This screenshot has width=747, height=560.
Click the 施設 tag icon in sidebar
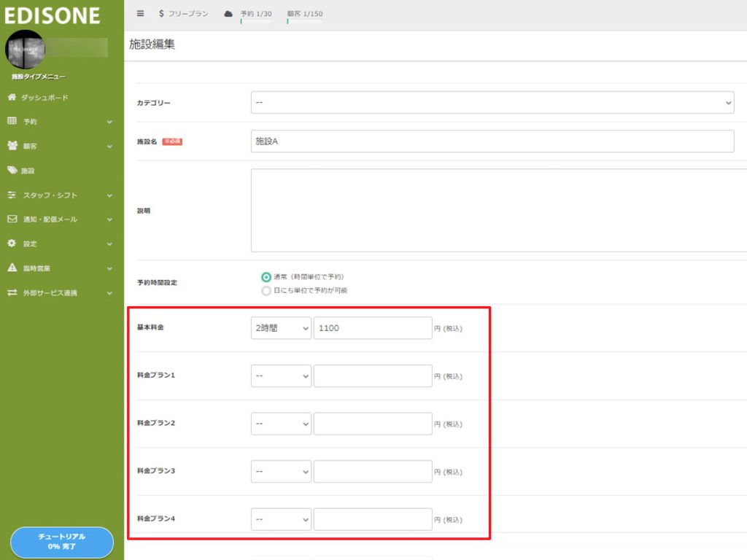12,171
